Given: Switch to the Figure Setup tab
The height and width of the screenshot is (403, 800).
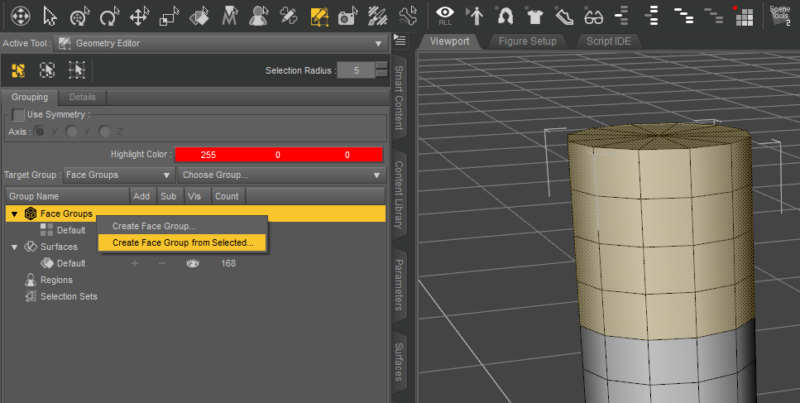Looking at the screenshot, I should coord(527,41).
